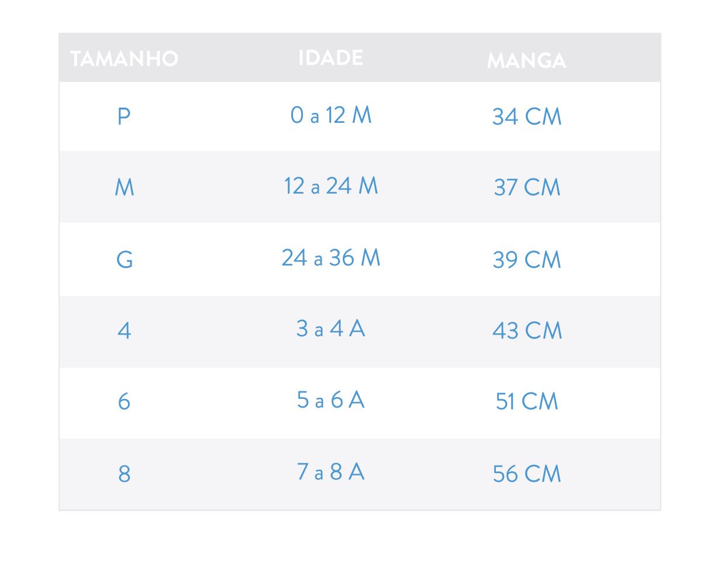
Task: Click the TAMANHO column header
Action: click(x=124, y=58)
